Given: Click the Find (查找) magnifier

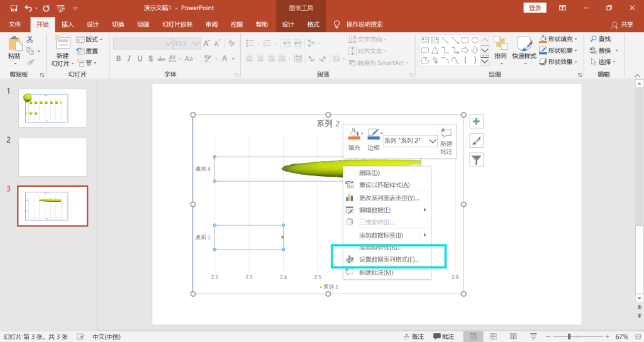Looking at the screenshot, I should [x=601, y=39].
